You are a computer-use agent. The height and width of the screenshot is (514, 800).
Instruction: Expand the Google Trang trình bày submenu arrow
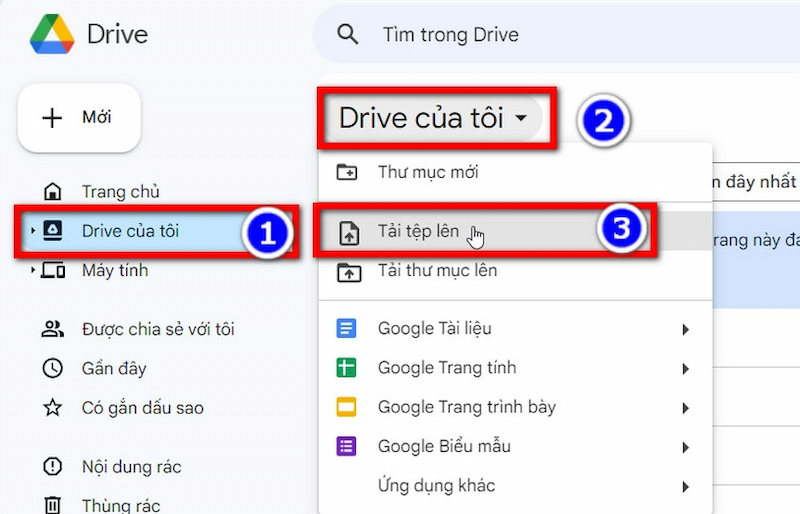point(686,408)
